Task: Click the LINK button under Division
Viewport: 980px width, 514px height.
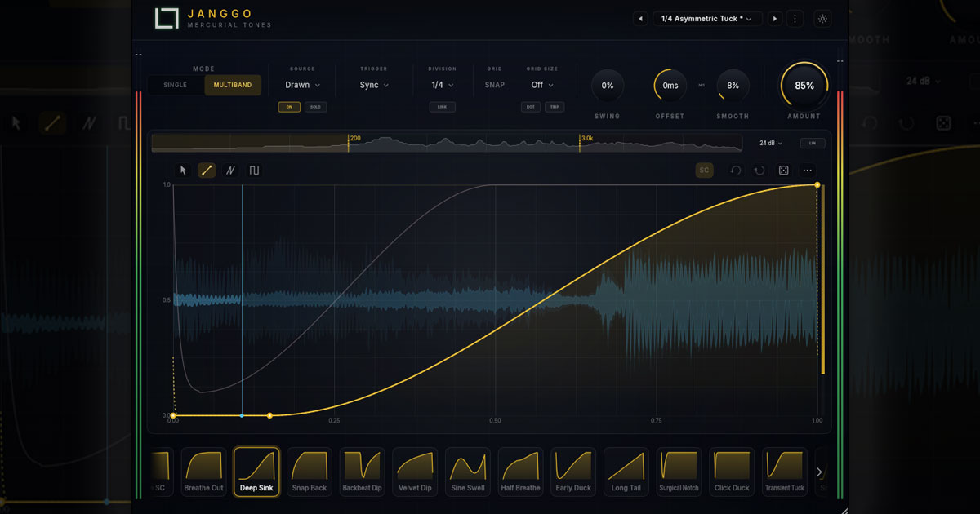Action: tap(442, 107)
